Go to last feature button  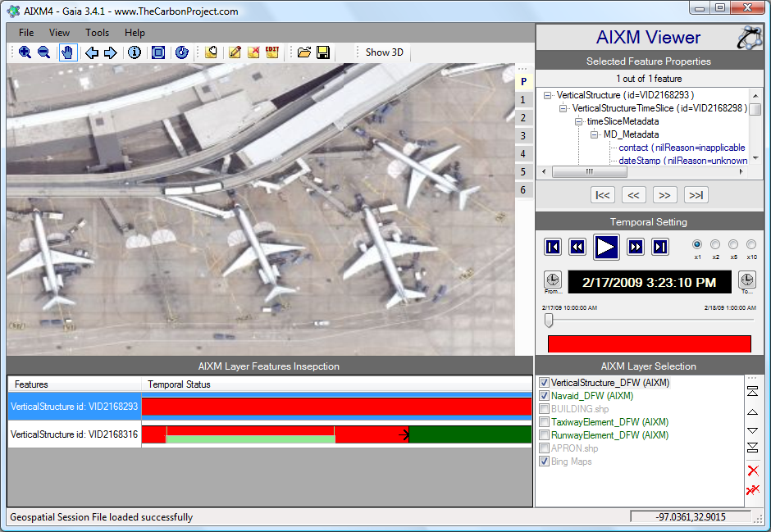coord(696,195)
